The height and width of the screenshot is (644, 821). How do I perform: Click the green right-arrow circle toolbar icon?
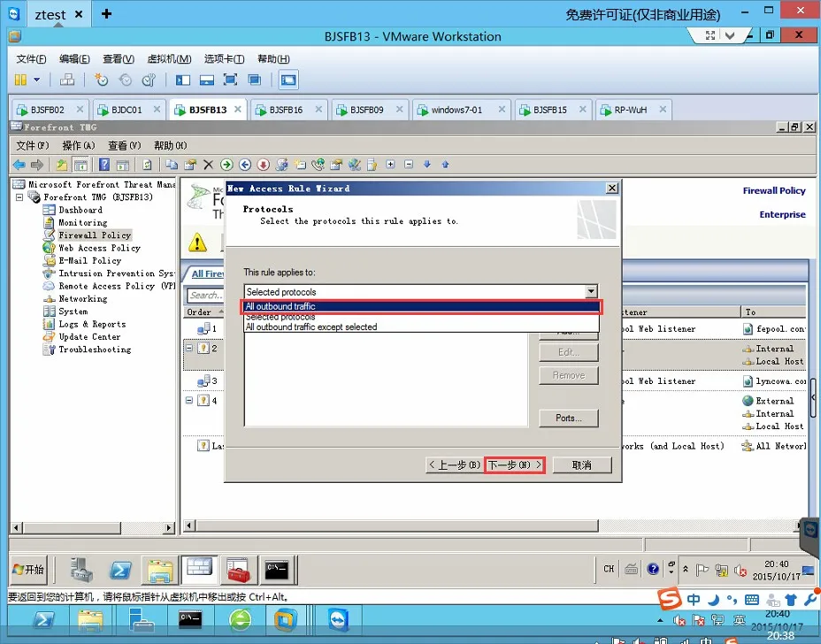point(226,165)
